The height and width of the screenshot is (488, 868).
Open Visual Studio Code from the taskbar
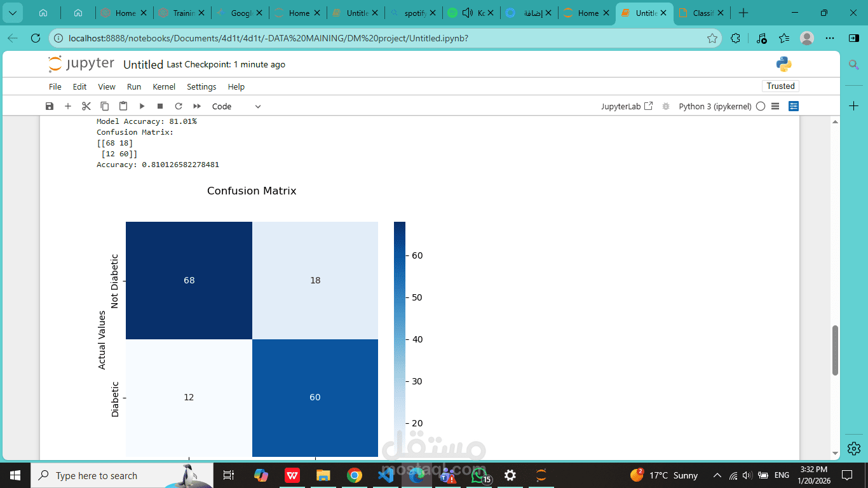(386, 475)
